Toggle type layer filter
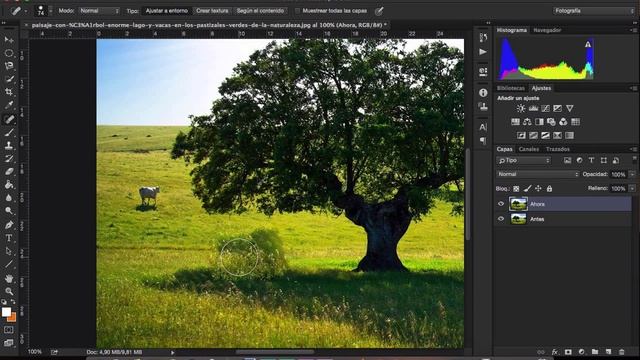 click(x=591, y=160)
